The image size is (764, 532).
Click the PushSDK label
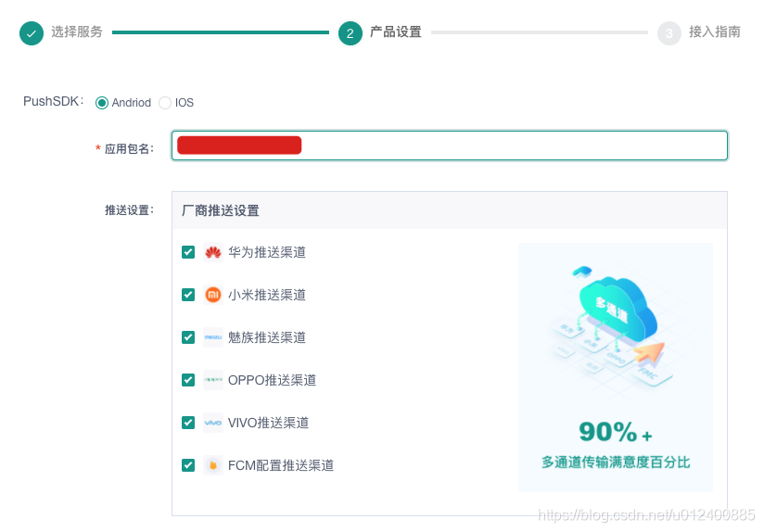tap(54, 101)
